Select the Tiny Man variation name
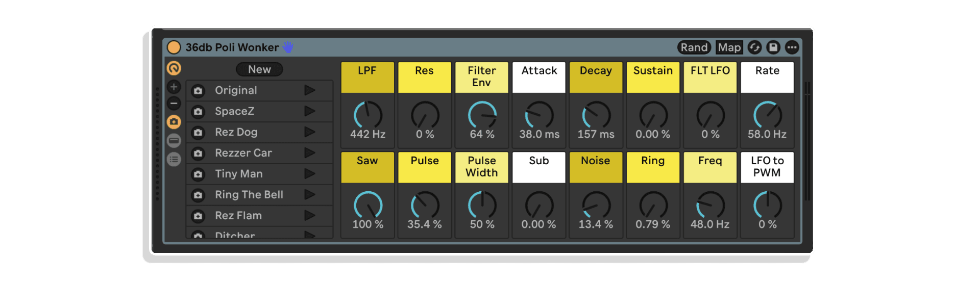The image size is (980, 281). click(239, 174)
